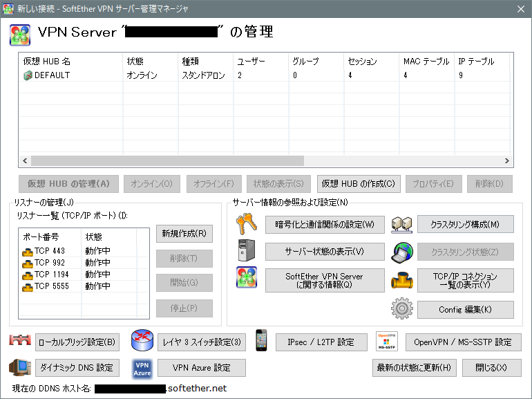The image size is (532, 399).
Task: Click the SoftEther logo icon beside about button
Action: 247,277
